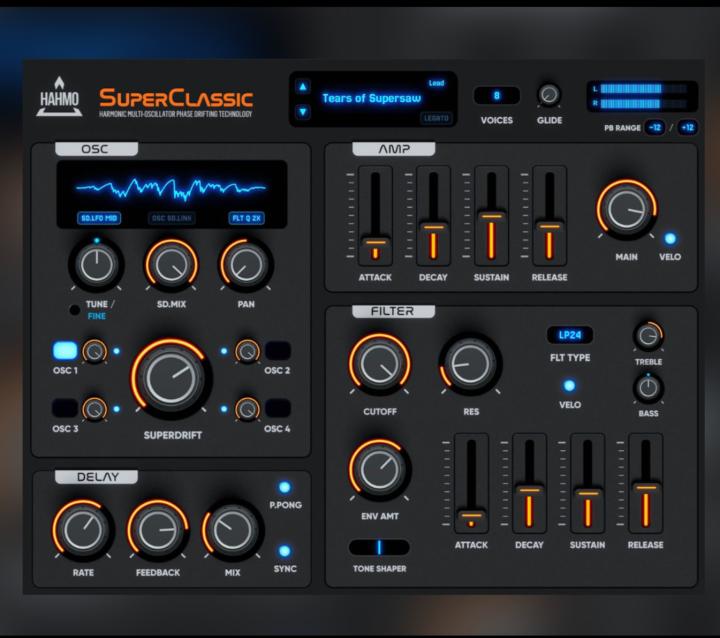Click the OSC section header

pos(96,149)
